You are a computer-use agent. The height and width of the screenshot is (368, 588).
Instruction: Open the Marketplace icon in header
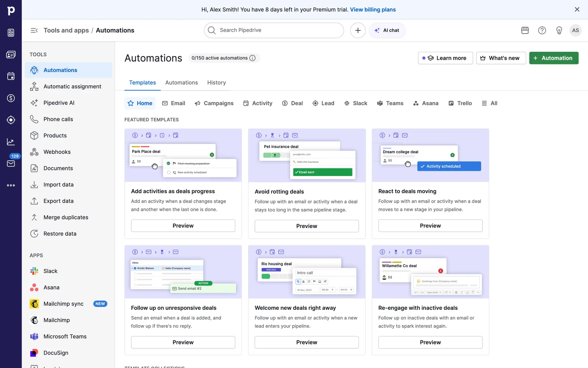tap(525, 30)
